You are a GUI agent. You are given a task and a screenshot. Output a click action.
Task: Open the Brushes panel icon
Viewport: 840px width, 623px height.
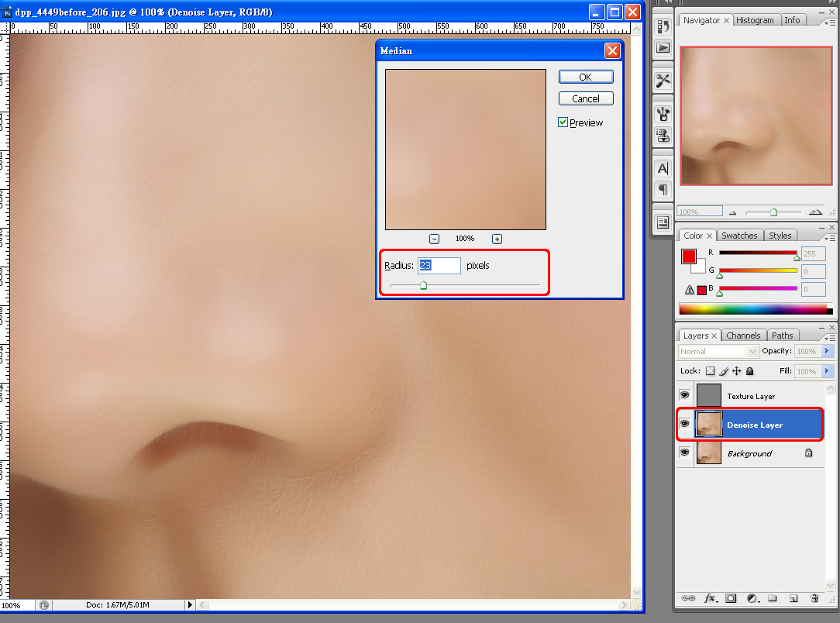pos(663,114)
